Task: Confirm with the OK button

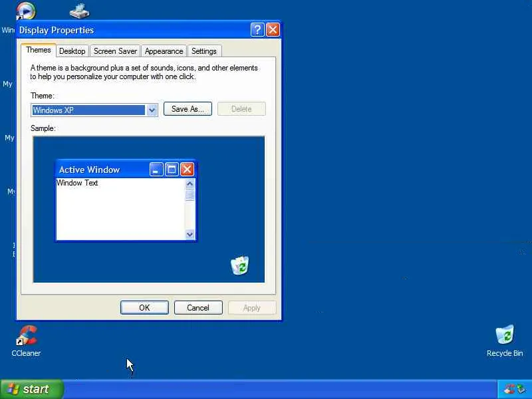Action: point(144,308)
